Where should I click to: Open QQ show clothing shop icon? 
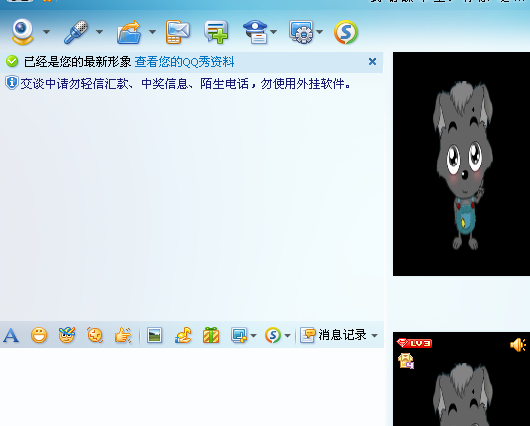pos(406,361)
